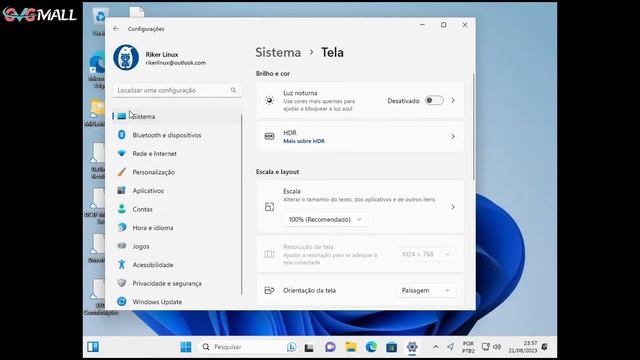This screenshot has height=360, width=640.
Task: Open the Chat app on taskbar
Action: [x=330, y=347]
